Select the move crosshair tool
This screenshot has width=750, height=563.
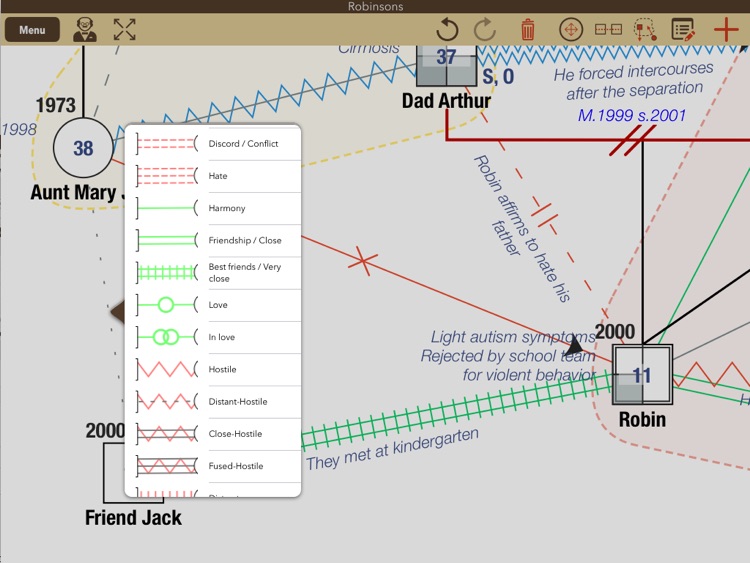(571, 30)
